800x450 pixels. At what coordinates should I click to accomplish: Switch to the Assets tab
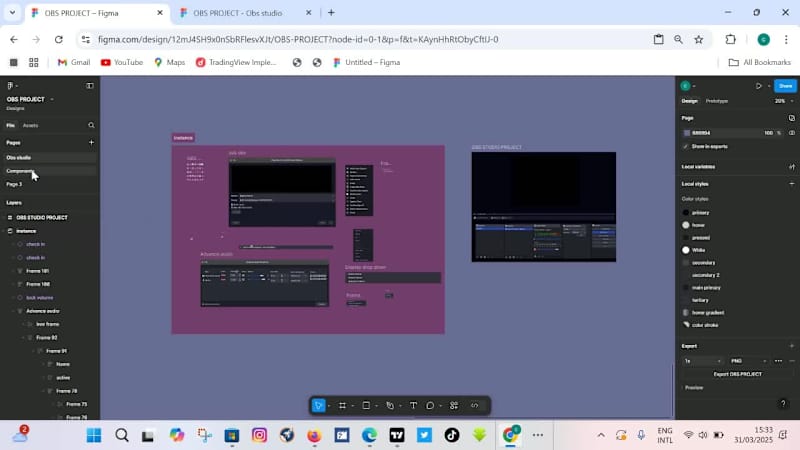30,125
